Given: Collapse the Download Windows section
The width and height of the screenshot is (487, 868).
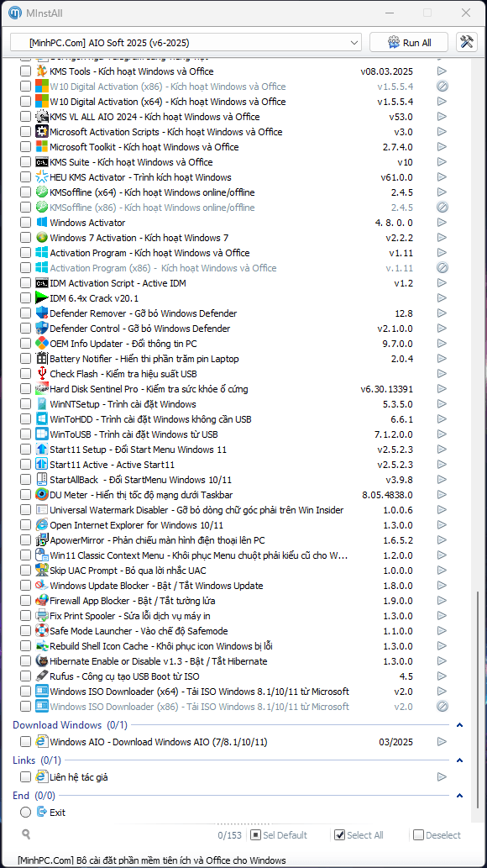Looking at the screenshot, I should pos(460,725).
